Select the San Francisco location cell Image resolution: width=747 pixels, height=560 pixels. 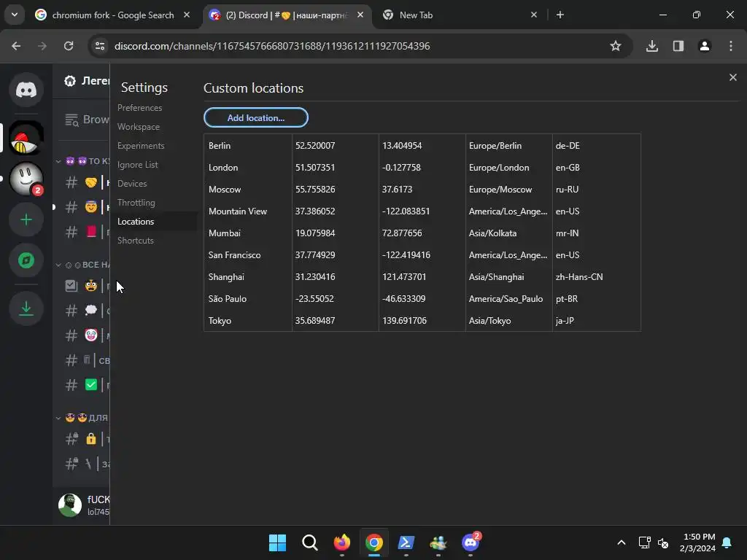tap(248, 255)
